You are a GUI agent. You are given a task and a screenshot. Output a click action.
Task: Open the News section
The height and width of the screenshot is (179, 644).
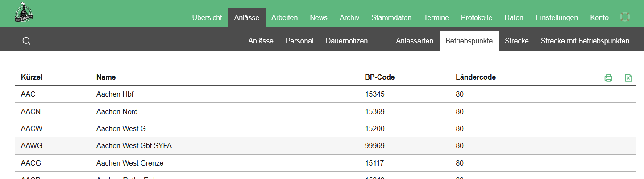click(319, 18)
